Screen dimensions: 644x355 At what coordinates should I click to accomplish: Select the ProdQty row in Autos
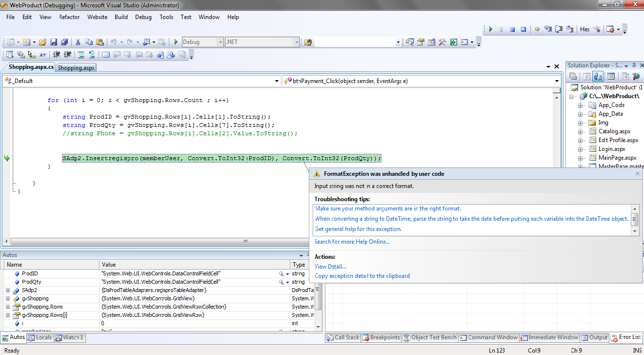pos(160,282)
